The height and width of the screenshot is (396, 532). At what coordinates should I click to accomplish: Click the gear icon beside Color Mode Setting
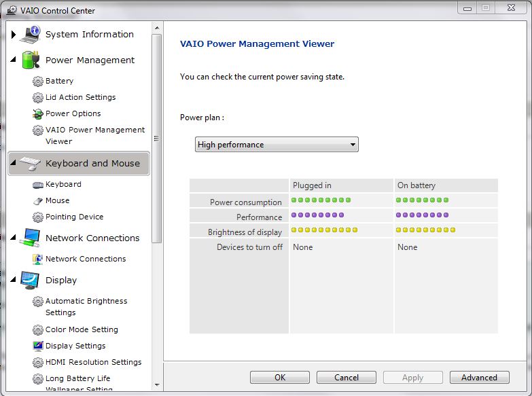pos(37,329)
